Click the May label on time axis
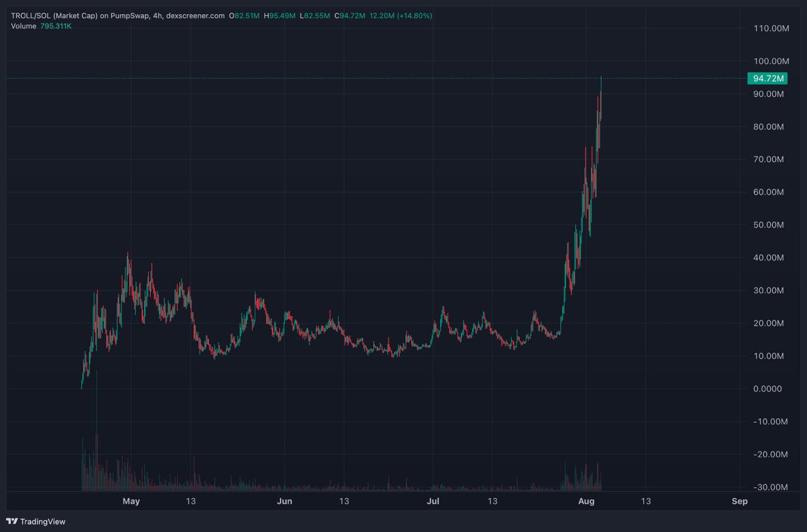The height and width of the screenshot is (532, 807). click(x=131, y=501)
